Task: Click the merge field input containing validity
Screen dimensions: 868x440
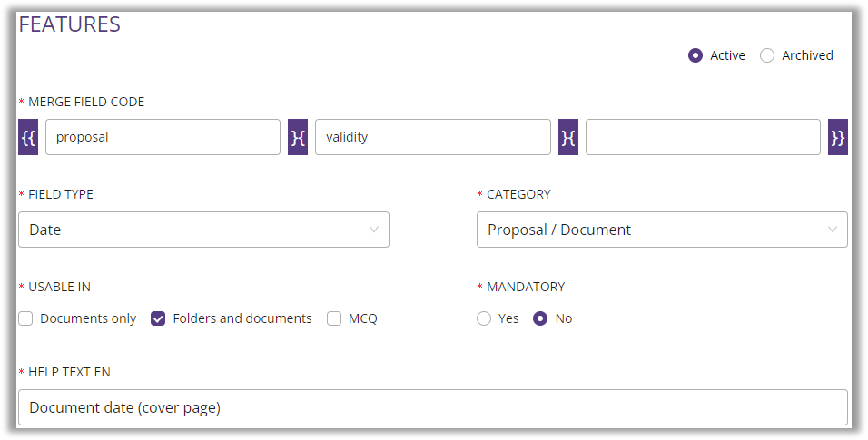Action: 433,137
